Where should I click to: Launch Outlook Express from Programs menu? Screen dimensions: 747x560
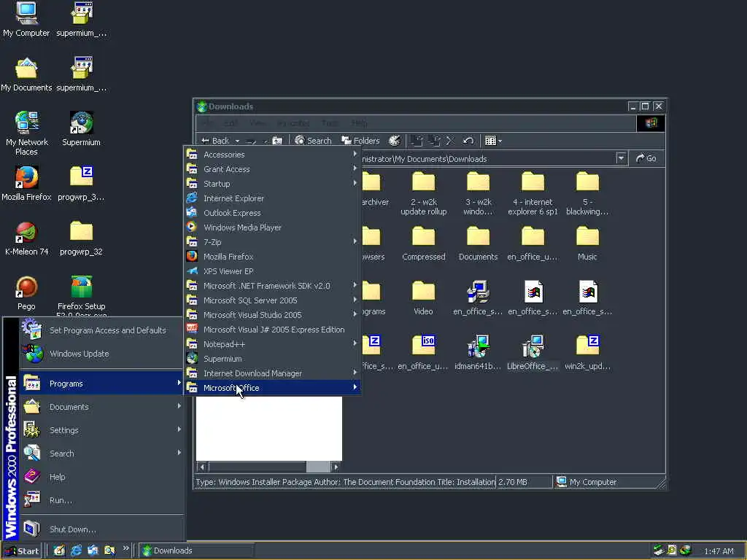click(272, 213)
